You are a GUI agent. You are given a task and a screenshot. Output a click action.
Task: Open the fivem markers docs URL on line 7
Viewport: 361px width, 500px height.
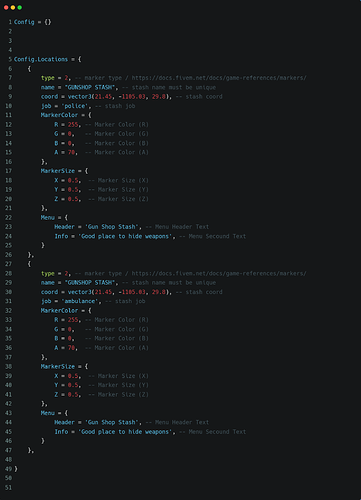[219, 78]
